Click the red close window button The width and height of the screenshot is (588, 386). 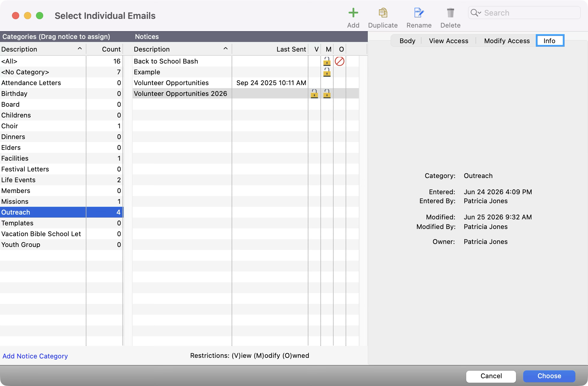pyautogui.click(x=16, y=16)
